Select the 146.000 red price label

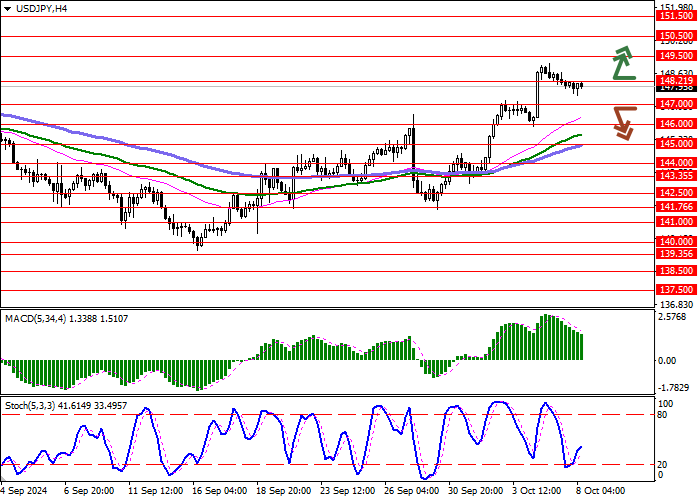[676, 124]
